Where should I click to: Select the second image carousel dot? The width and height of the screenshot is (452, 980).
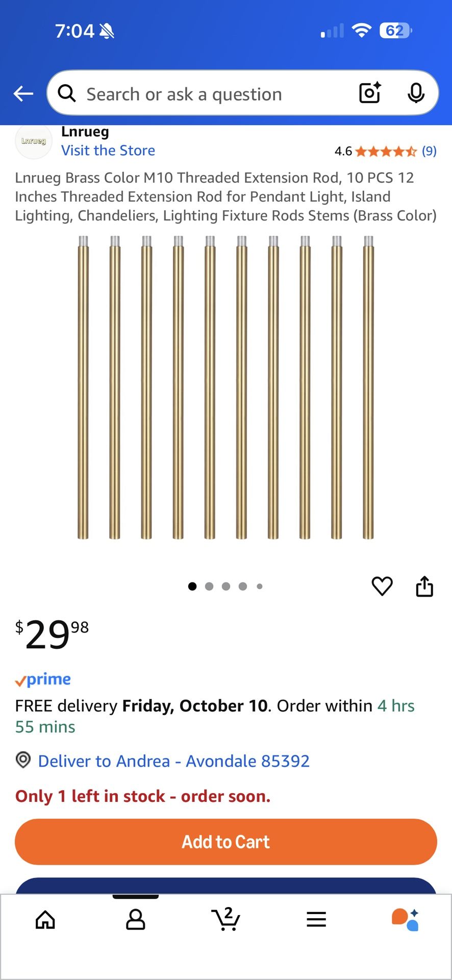(209, 586)
